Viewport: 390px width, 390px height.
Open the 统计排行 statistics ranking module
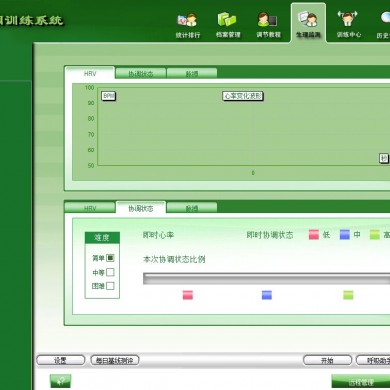[188, 26]
